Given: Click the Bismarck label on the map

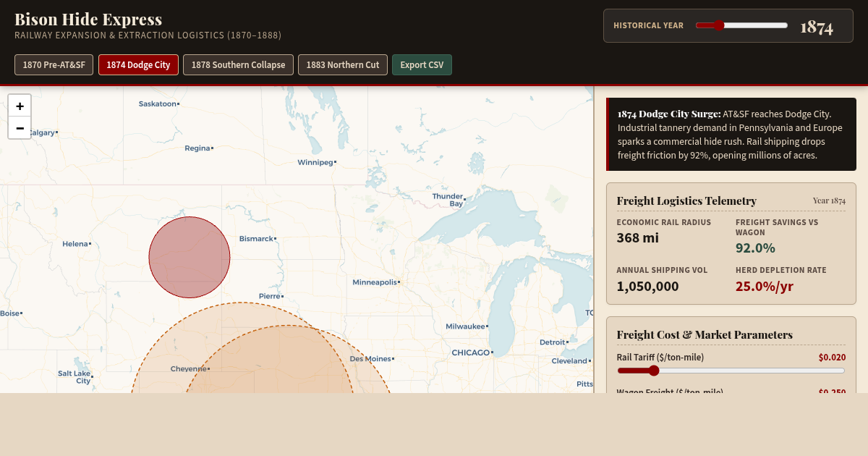Looking at the screenshot, I should (256, 239).
